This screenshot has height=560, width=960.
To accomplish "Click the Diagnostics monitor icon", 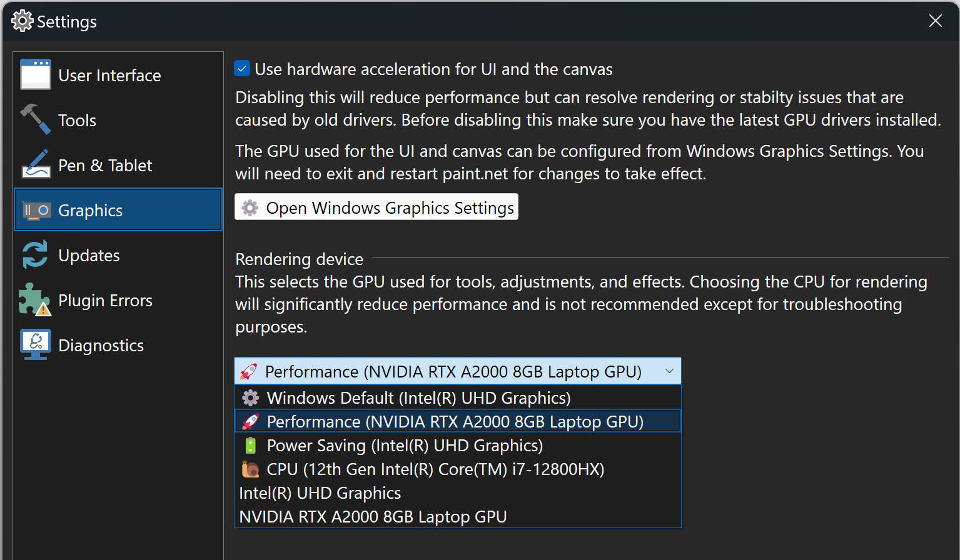I will tap(36, 344).
